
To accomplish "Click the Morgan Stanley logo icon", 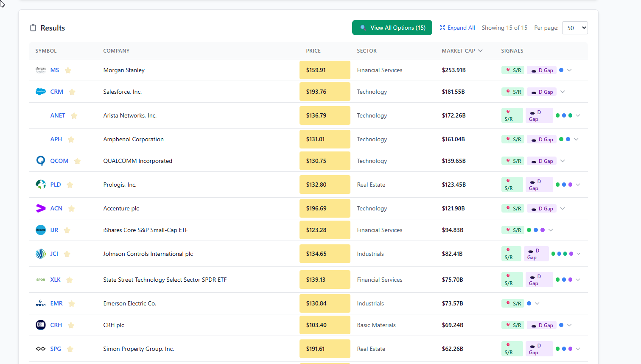I will pos(41,70).
